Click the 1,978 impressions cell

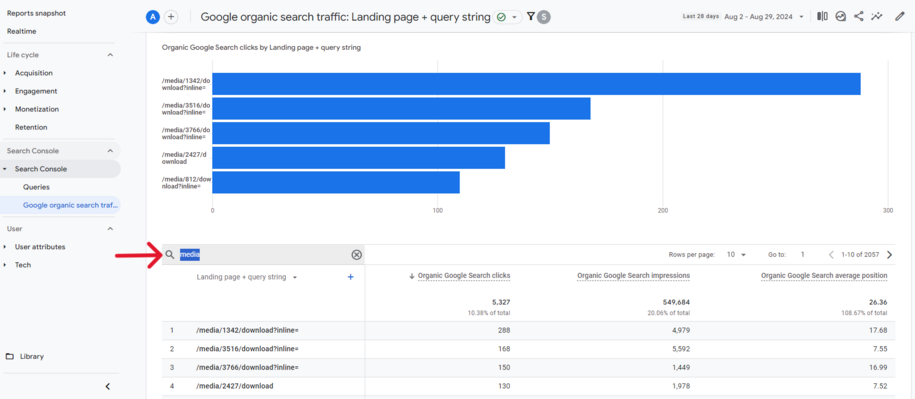pyautogui.click(x=680, y=386)
